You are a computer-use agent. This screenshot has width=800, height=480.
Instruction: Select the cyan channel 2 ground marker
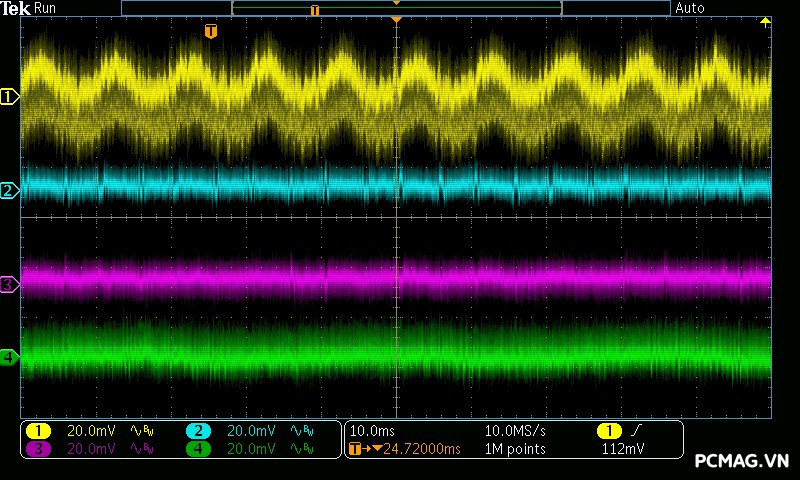point(9,190)
